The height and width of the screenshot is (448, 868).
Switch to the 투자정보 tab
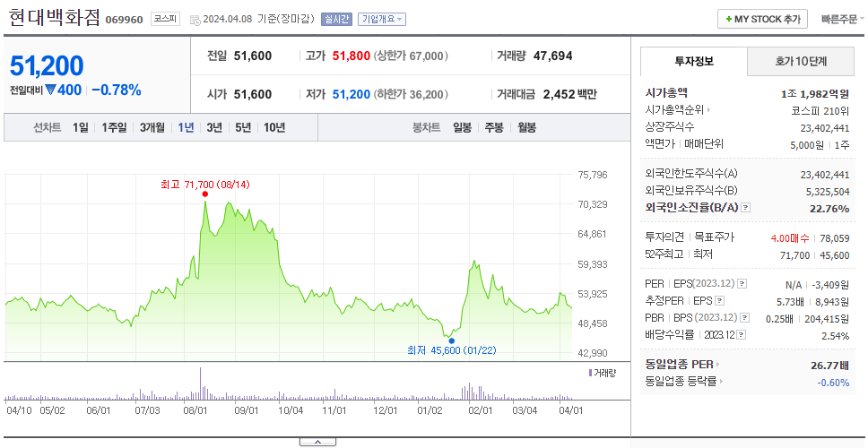click(x=694, y=62)
